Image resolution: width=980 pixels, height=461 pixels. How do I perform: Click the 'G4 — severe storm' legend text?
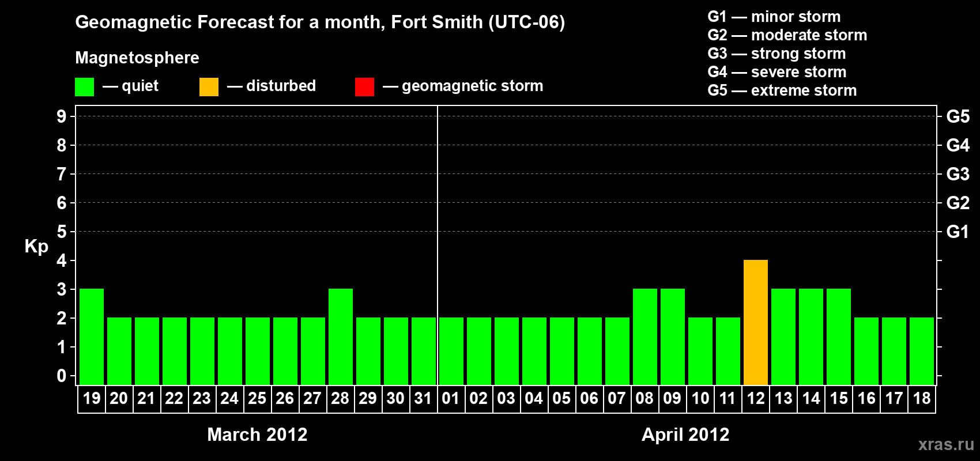(x=777, y=72)
